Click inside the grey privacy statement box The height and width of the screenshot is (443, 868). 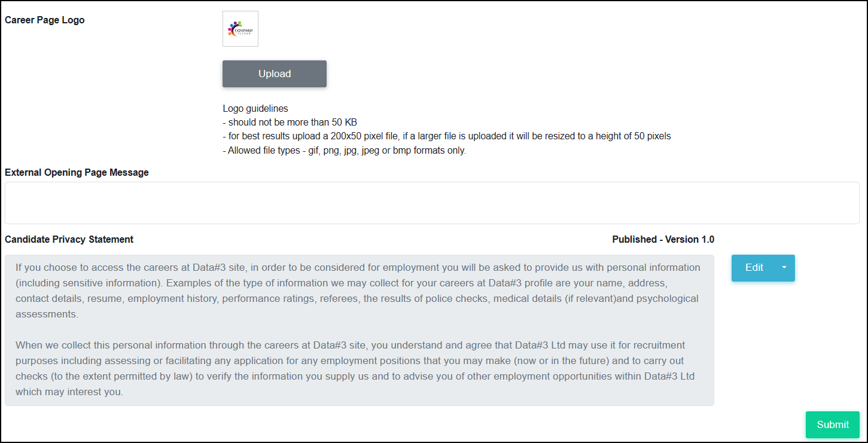tap(360, 330)
